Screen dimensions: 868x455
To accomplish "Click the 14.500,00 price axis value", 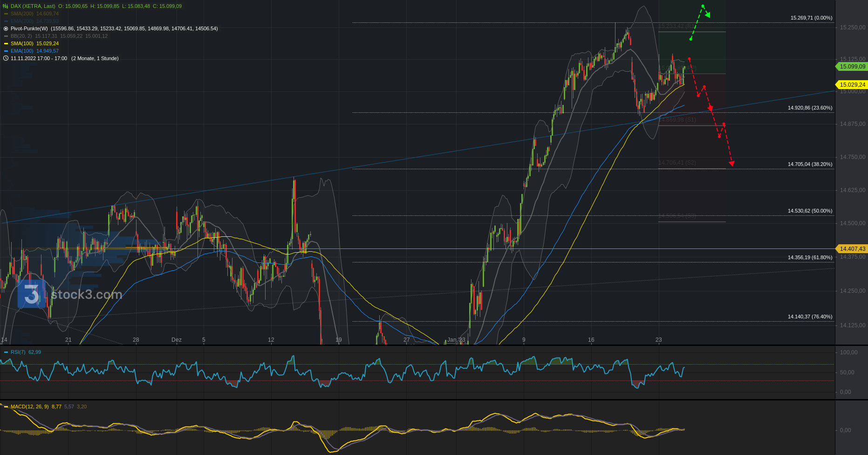I will point(852,223).
